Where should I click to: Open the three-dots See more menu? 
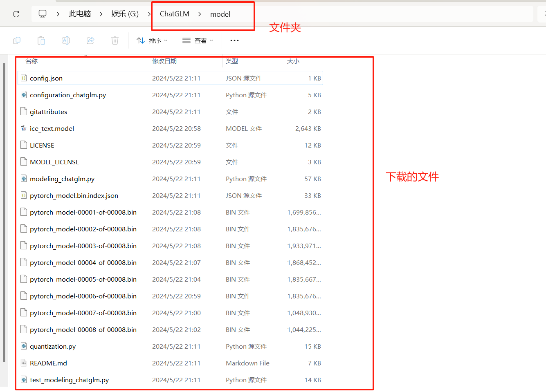[x=234, y=40]
